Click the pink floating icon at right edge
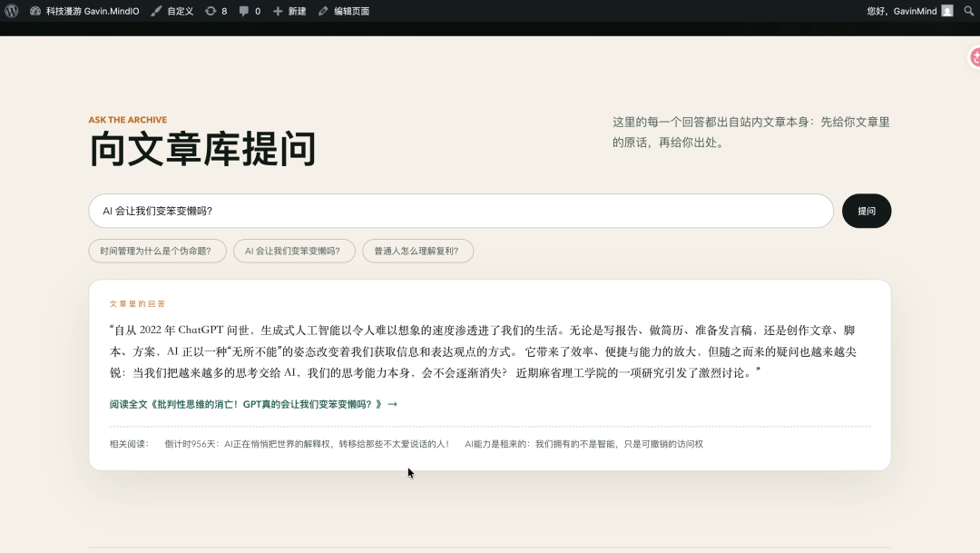The image size is (980, 553). [975, 57]
